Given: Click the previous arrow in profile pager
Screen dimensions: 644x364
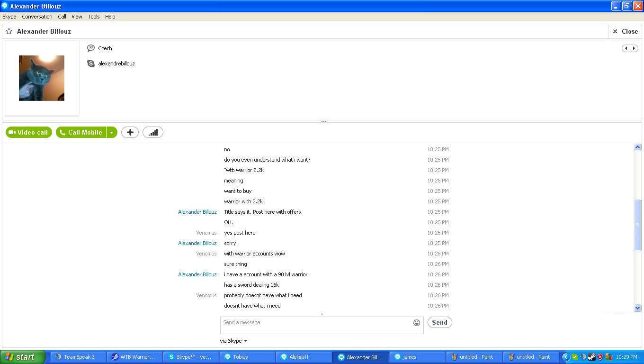Looking at the screenshot, I should (626, 48).
